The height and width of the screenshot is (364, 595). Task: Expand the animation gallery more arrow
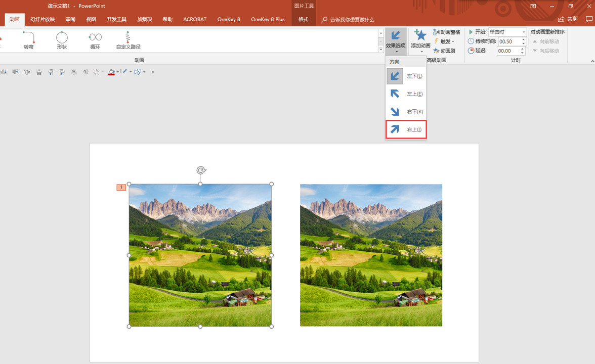click(x=381, y=50)
